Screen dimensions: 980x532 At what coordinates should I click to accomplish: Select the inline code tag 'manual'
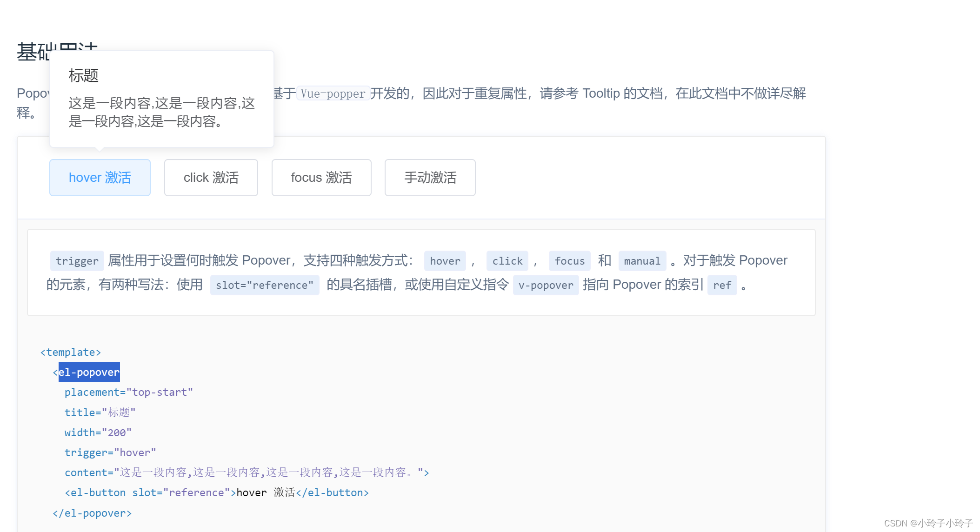coord(642,261)
